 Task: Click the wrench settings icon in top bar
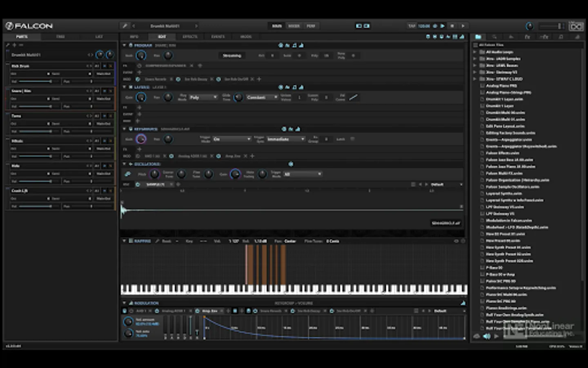(x=125, y=26)
